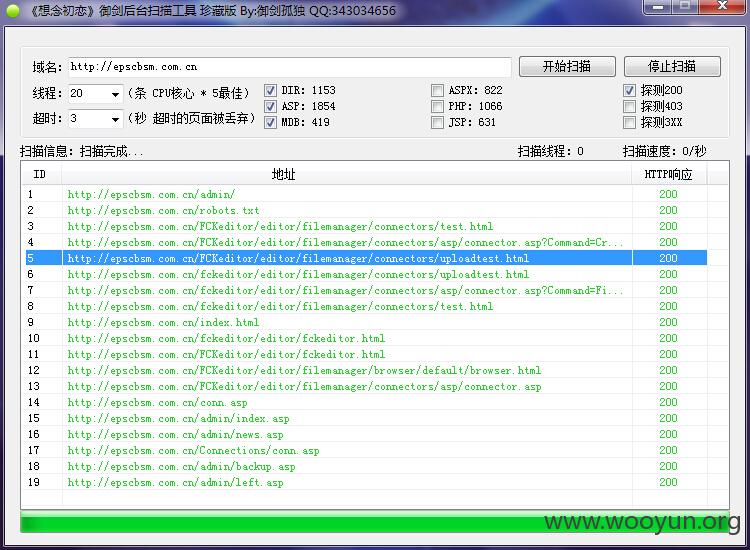Screen dimensions: 750x550
Task: Close the scanner window
Action: [x=723, y=7]
